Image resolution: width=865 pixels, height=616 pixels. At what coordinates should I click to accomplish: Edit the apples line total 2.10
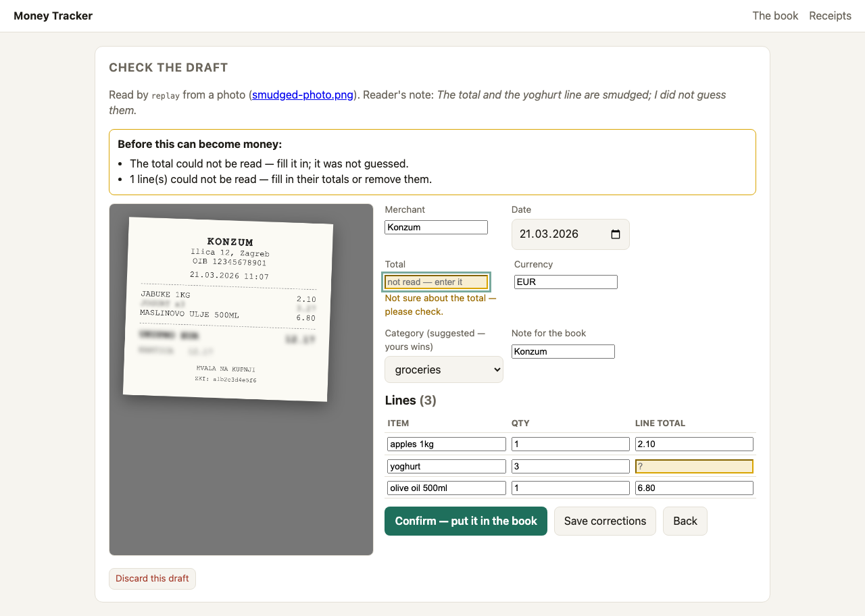(694, 444)
